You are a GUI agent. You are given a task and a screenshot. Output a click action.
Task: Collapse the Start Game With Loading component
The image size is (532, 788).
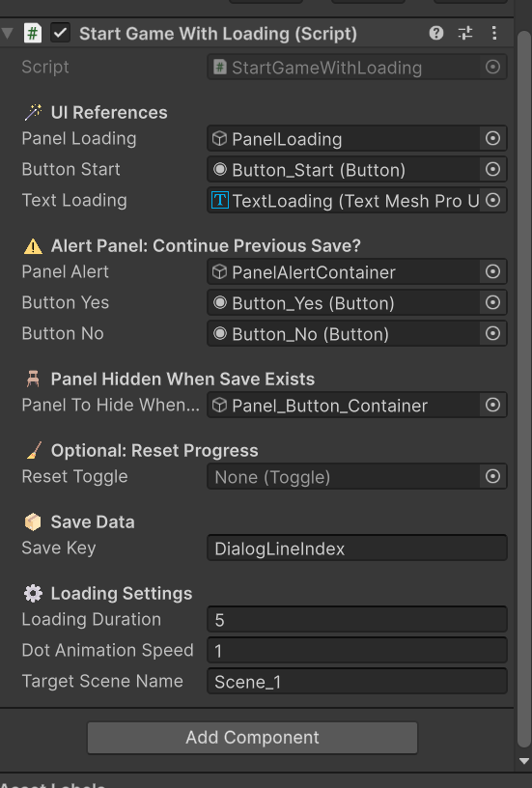[x=8, y=33]
